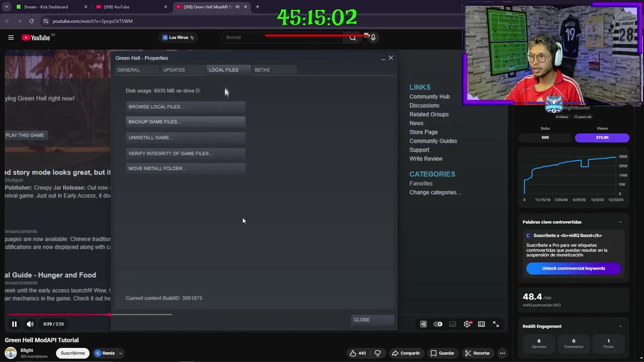The width and height of the screenshot is (644, 362).
Task: Toggle autoplay switch in the player
Action: pyautogui.click(x=438, y=324)
